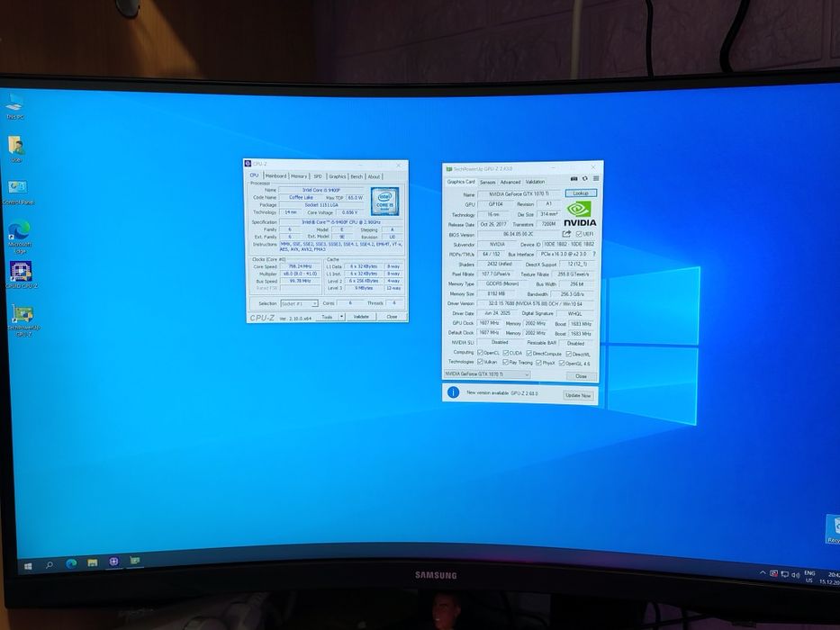Click the Validate button in CPU-Z

(x=361, y=317)
